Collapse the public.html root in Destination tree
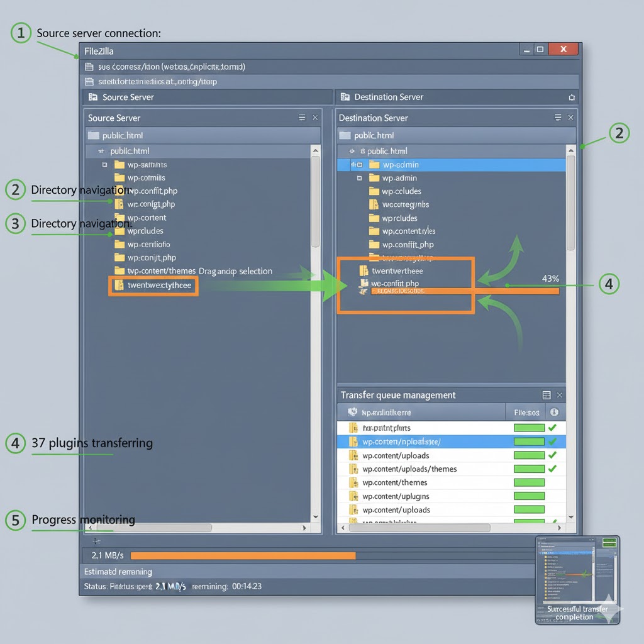Viewport: 644px width, 644px height. point(352,151)
